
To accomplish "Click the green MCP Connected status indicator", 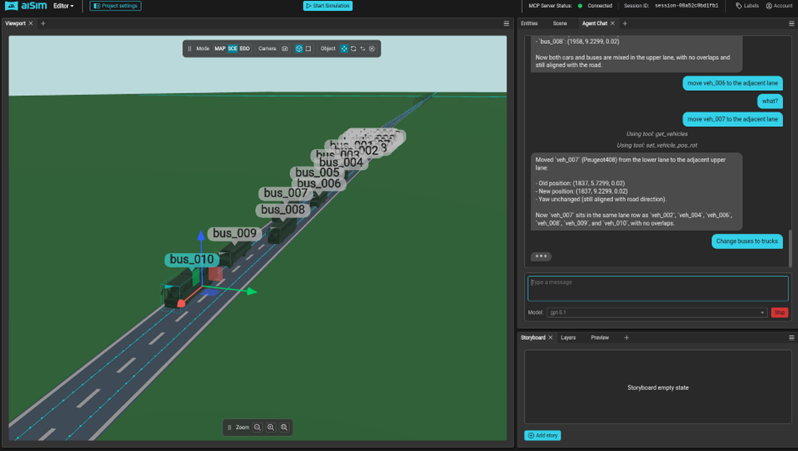I will click(580, 6).
